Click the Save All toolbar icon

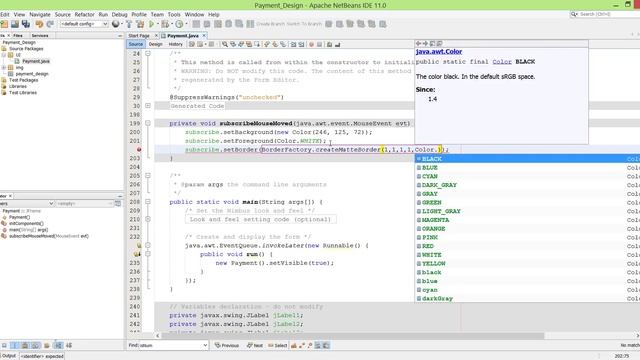point(26,24)
